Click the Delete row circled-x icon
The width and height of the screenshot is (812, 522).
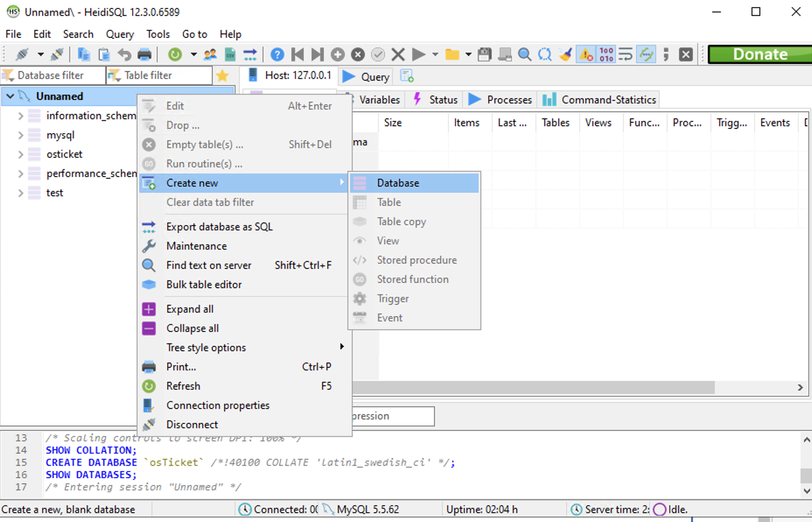point(358,54)
